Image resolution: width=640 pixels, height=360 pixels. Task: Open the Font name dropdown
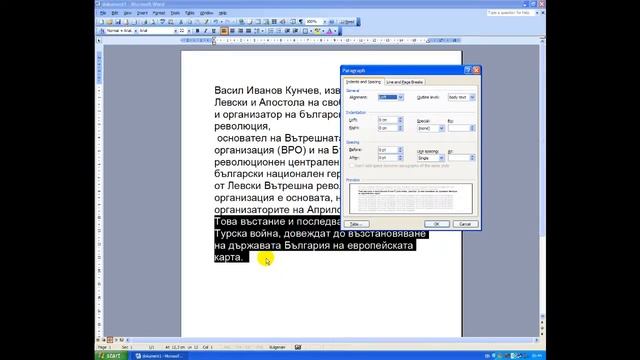[176, 31]
